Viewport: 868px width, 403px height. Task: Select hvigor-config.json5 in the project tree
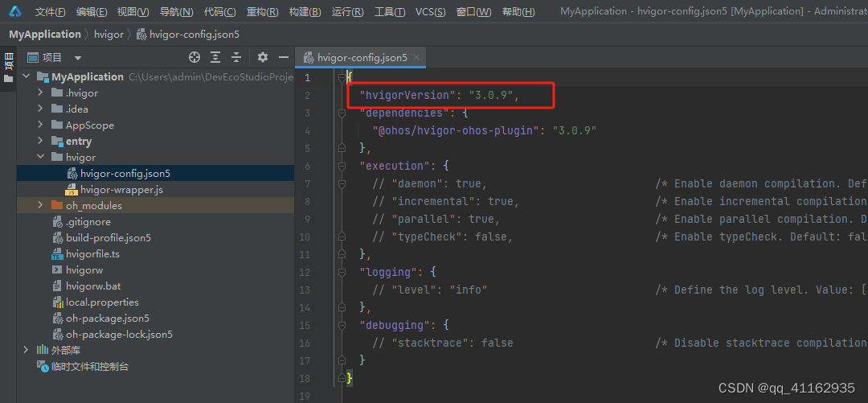pos(125,174)
